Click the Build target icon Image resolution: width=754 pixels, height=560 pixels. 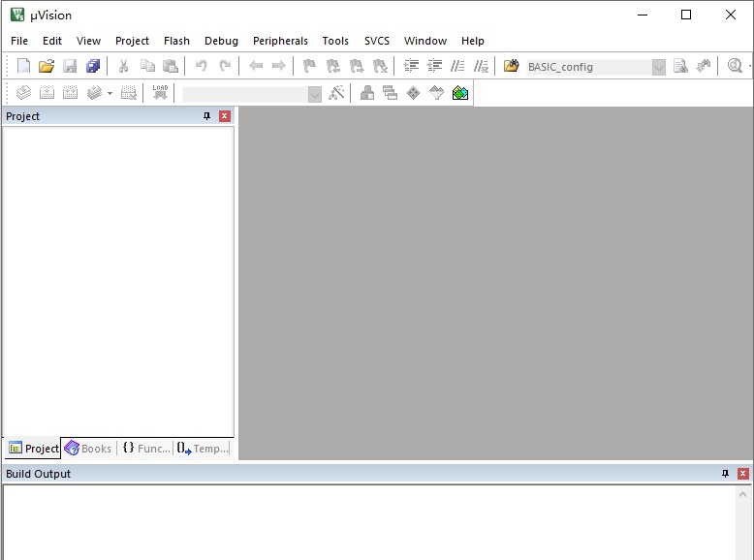[x=47, y=92]
